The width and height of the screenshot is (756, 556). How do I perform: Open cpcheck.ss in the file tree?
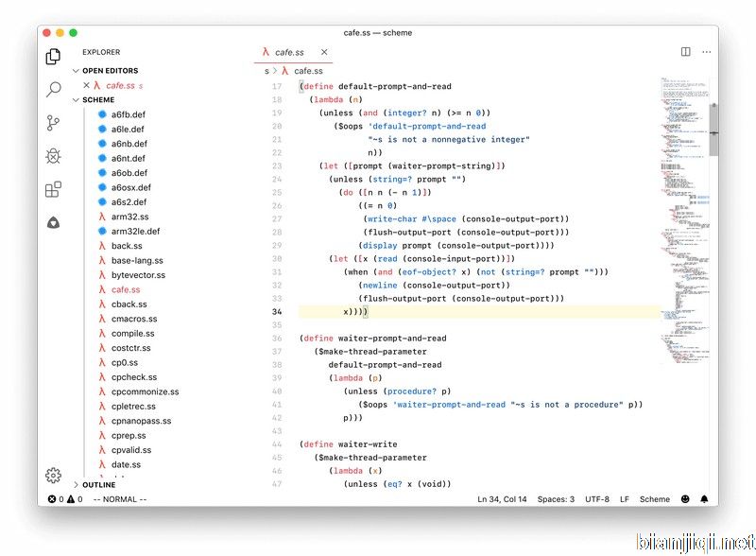coord(134,377)
